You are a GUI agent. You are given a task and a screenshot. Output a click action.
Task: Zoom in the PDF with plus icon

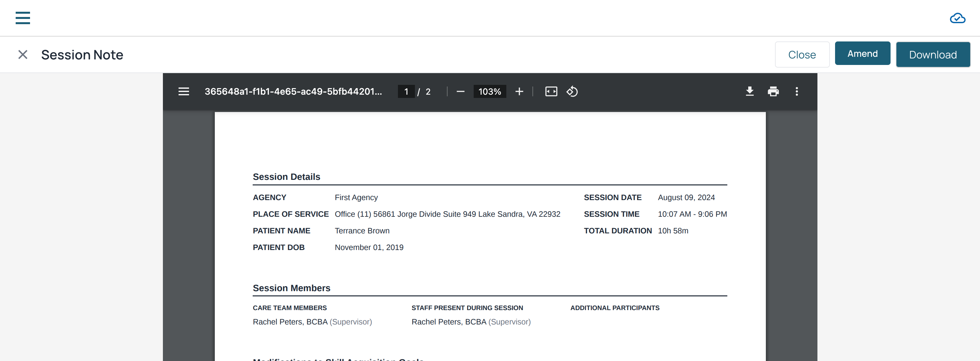tap(519, 91)
